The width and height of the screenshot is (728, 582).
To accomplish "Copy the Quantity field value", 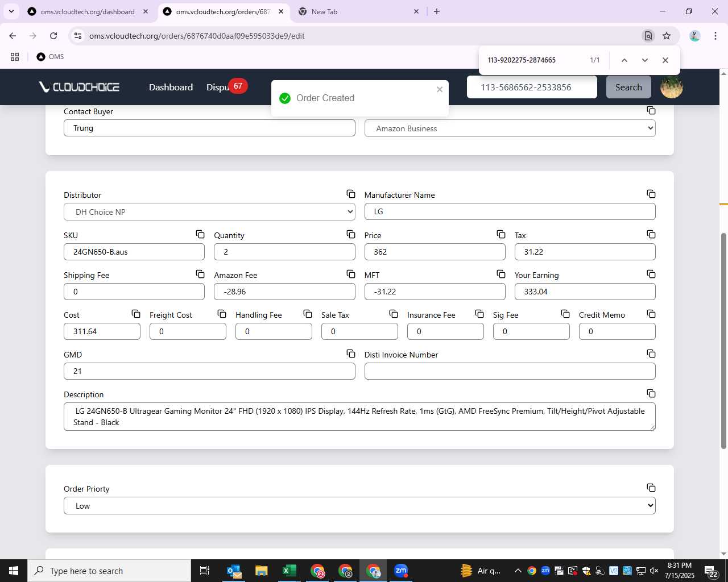I will pos(351,234).
